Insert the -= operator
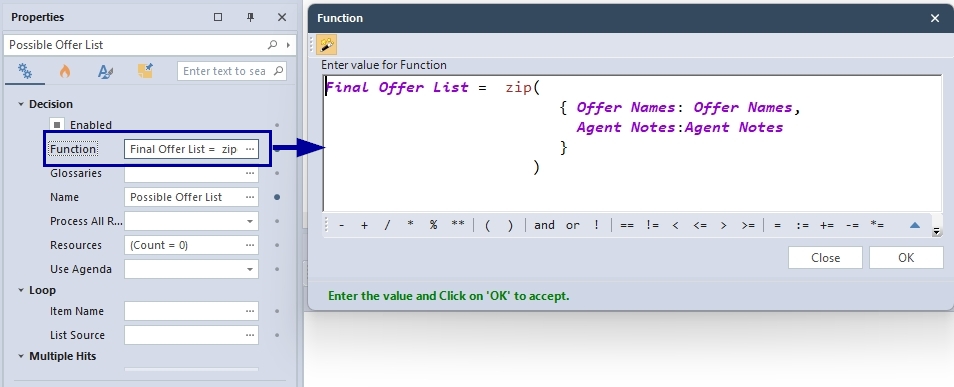The image size is (954, 387). 852,225
